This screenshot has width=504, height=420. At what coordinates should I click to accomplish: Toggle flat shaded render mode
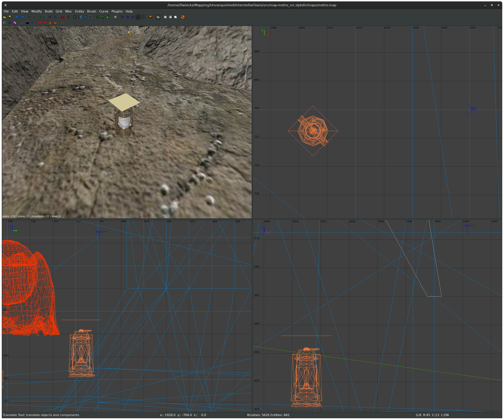coord(103,17)
